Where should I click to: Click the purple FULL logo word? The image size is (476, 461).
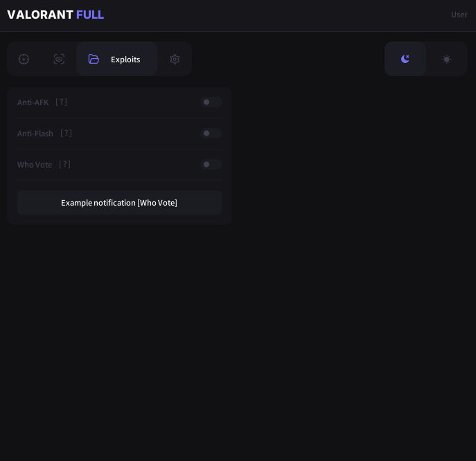(90, 15)
